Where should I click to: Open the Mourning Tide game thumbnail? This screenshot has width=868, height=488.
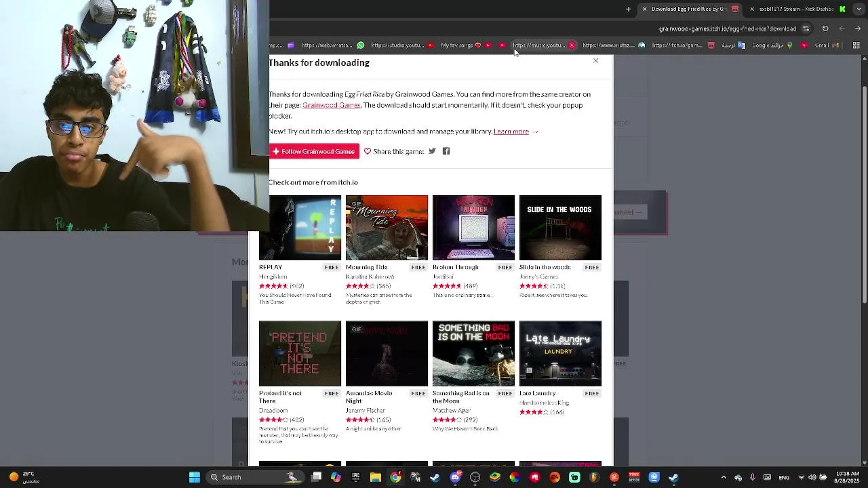click(387, 228)
